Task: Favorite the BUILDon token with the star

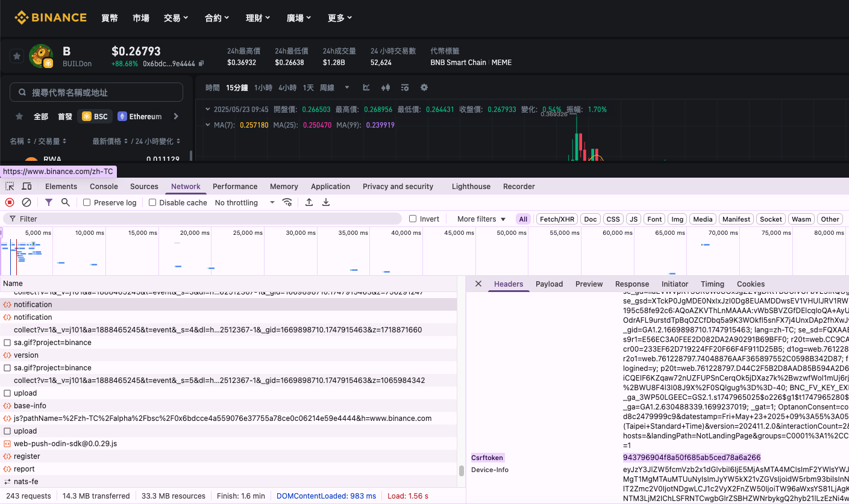Action: [x=17, y=56]
